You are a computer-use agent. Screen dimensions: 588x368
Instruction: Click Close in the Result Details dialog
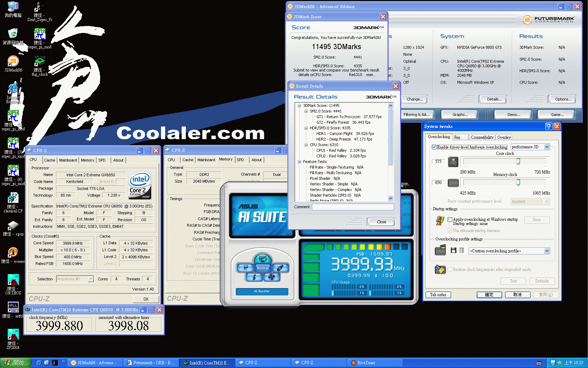coord(381,222)
